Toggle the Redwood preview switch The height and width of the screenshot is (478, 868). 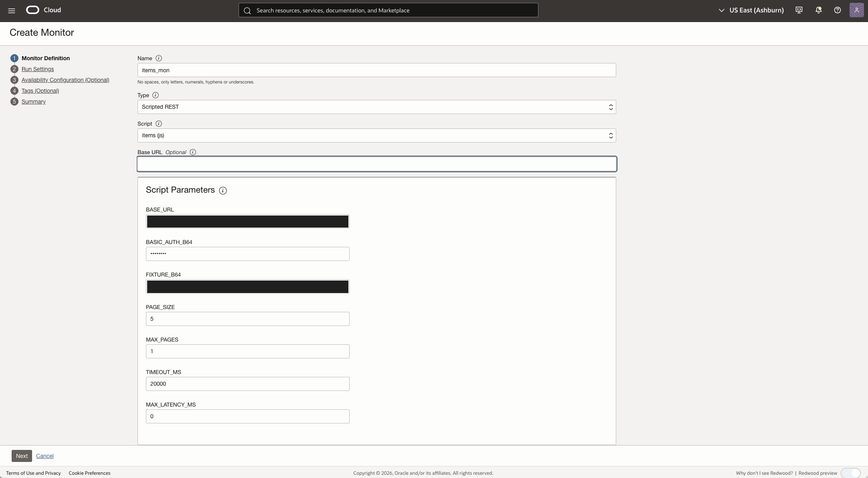click(x=850, y=473)
